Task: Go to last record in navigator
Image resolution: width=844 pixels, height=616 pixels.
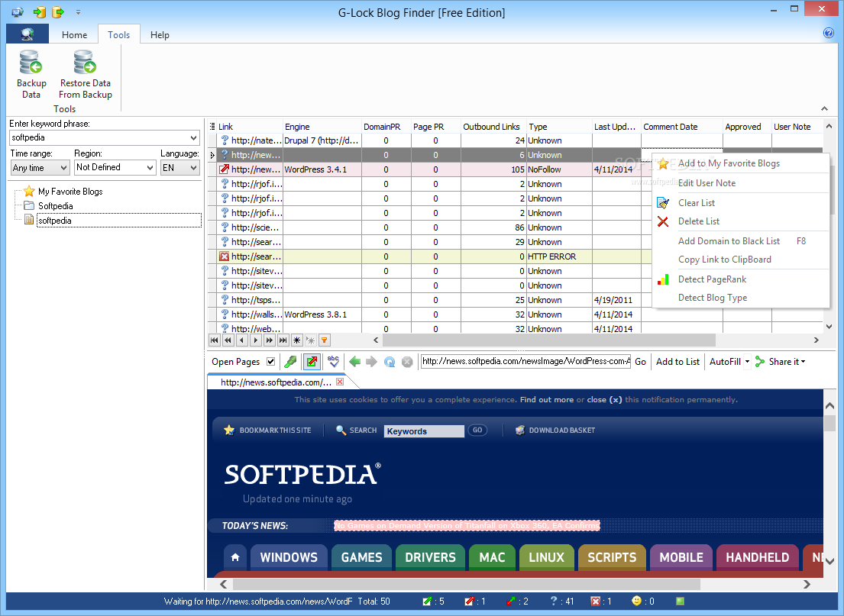Action: [x=283, y=340]
